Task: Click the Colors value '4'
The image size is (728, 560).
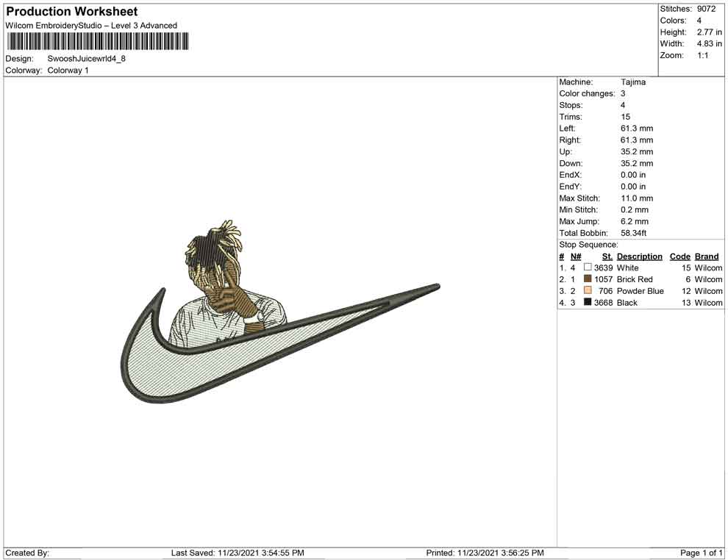Action: click(699, 21)
